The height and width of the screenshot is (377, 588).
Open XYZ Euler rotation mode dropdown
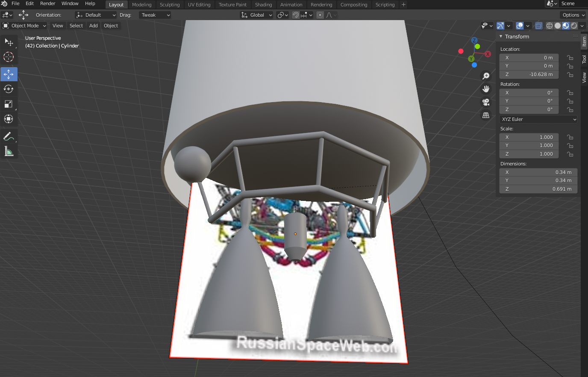(x=538, y=119)
